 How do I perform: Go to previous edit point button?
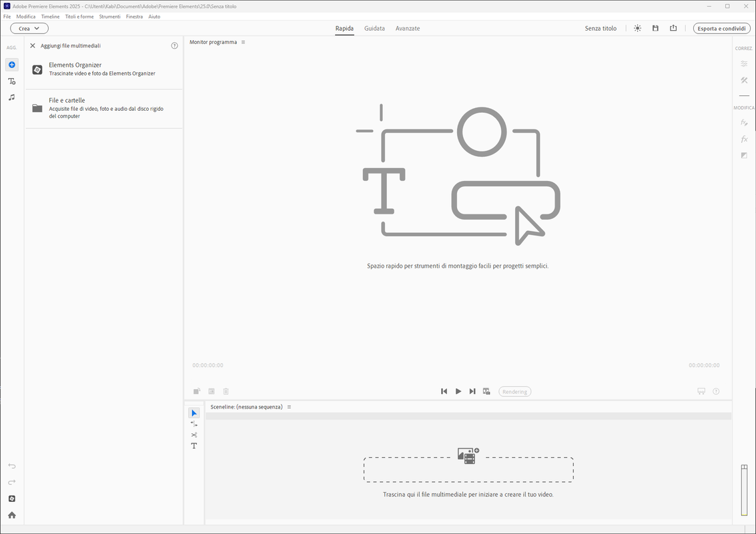444,391
